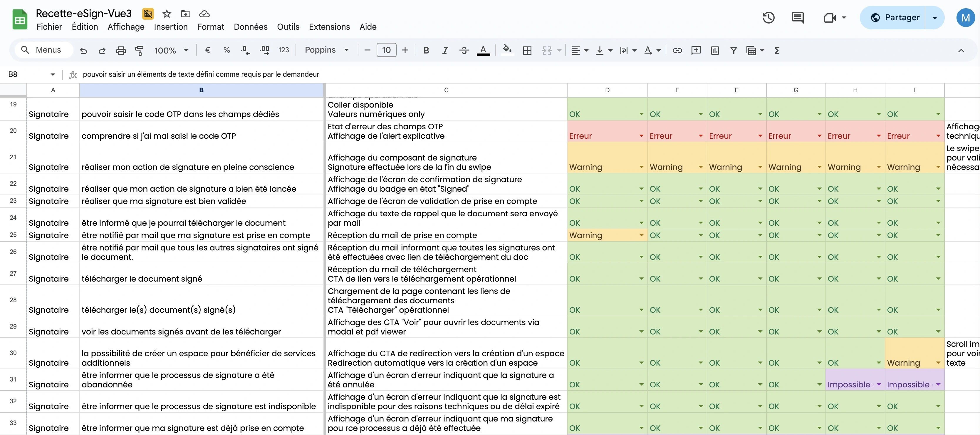Toggle italic formatting
Screen dimensions: 980x435
pos(445,50)
